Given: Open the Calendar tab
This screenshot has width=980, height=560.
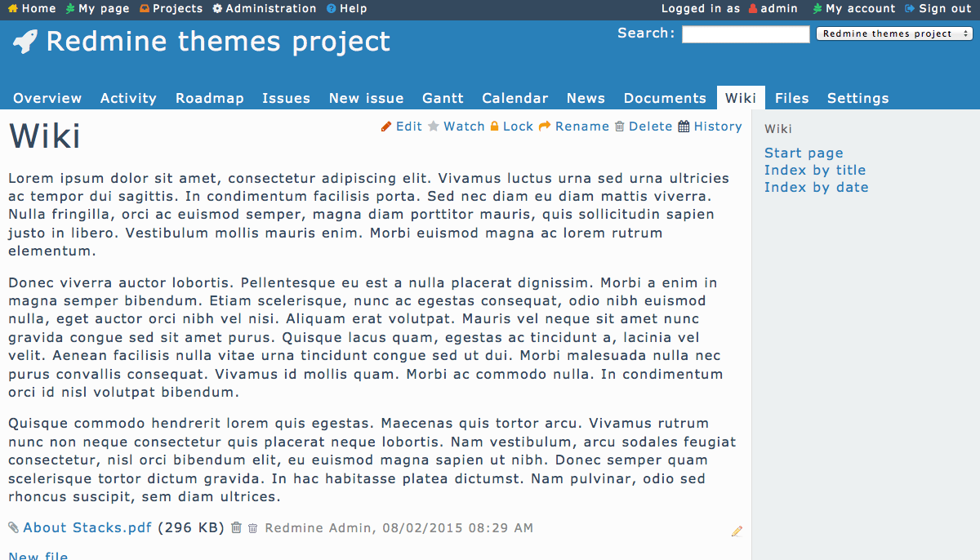Looking at the screenshot, I should (x=515, y=98).
